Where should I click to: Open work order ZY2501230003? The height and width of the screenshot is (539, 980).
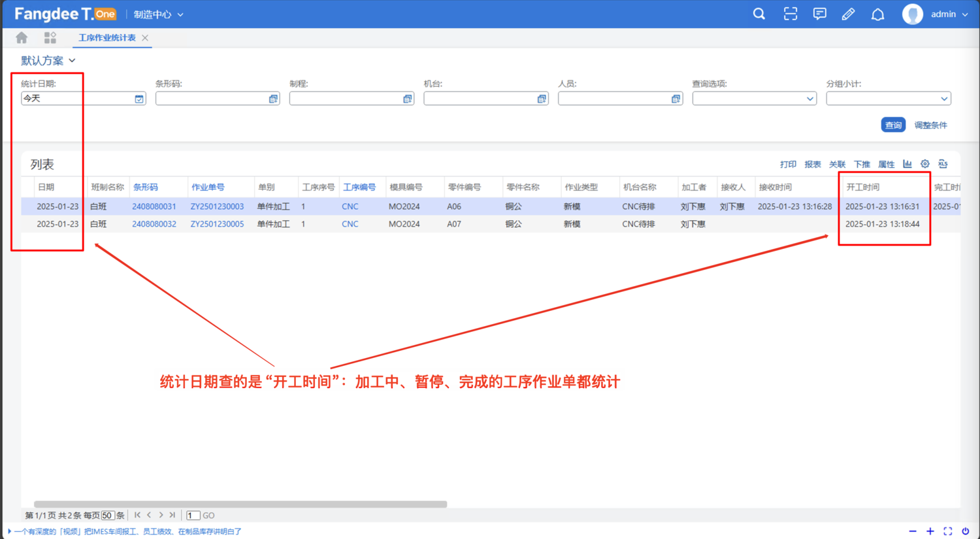pyautogui.click(x=217, y=206)
